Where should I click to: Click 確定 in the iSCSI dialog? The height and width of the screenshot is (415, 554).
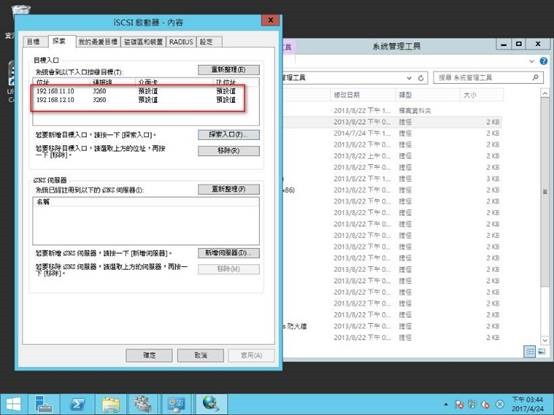pyautogui.click(x=149, y=355)
